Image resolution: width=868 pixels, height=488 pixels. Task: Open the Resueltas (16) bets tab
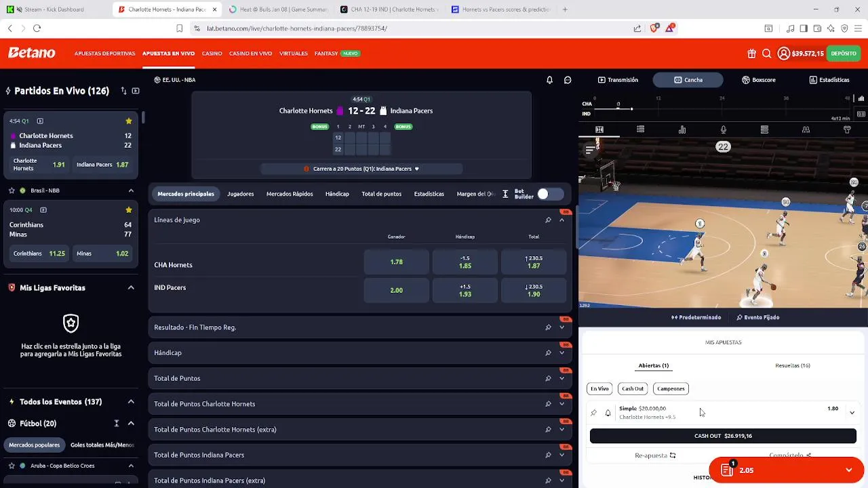point(793,366)
